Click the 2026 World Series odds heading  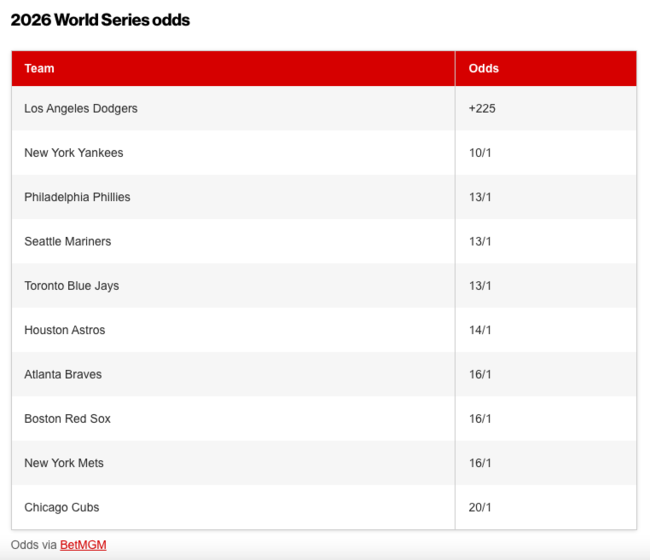click(100, 20)
